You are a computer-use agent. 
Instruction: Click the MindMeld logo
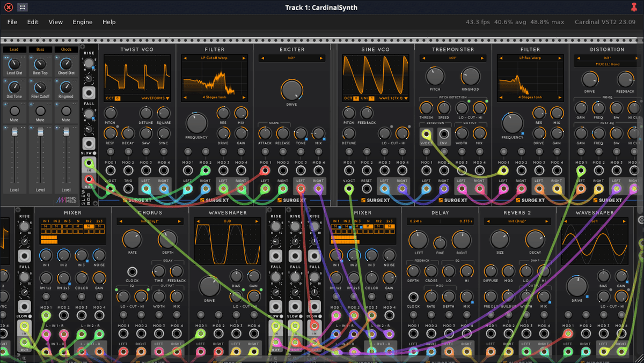(x=65, y=200)
